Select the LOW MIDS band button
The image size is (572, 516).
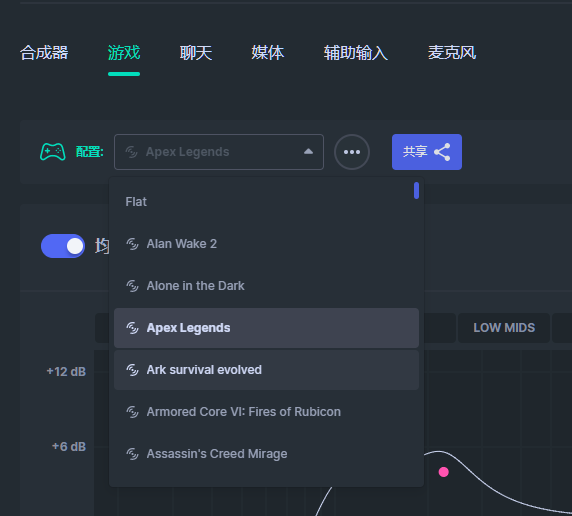tap(504, 328)
